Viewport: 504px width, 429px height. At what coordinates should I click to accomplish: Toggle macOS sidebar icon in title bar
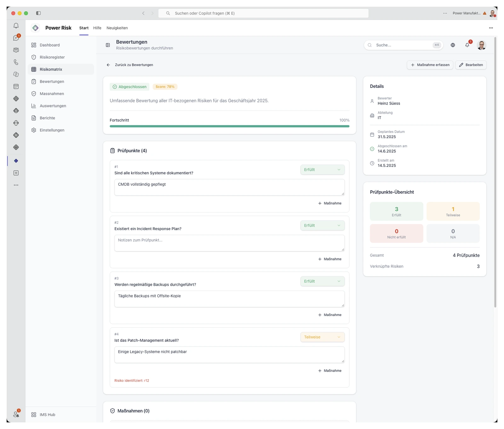point(38,13)
